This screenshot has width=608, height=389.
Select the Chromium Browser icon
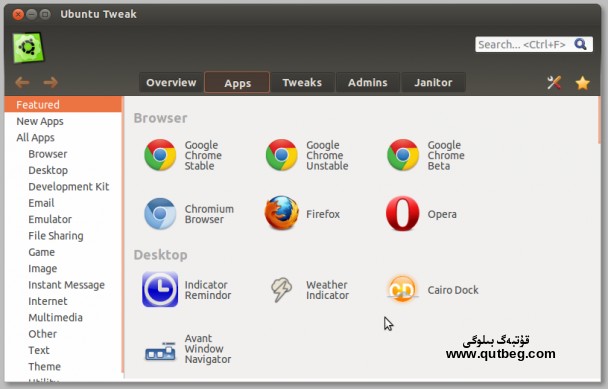click(x=160, y=214)
